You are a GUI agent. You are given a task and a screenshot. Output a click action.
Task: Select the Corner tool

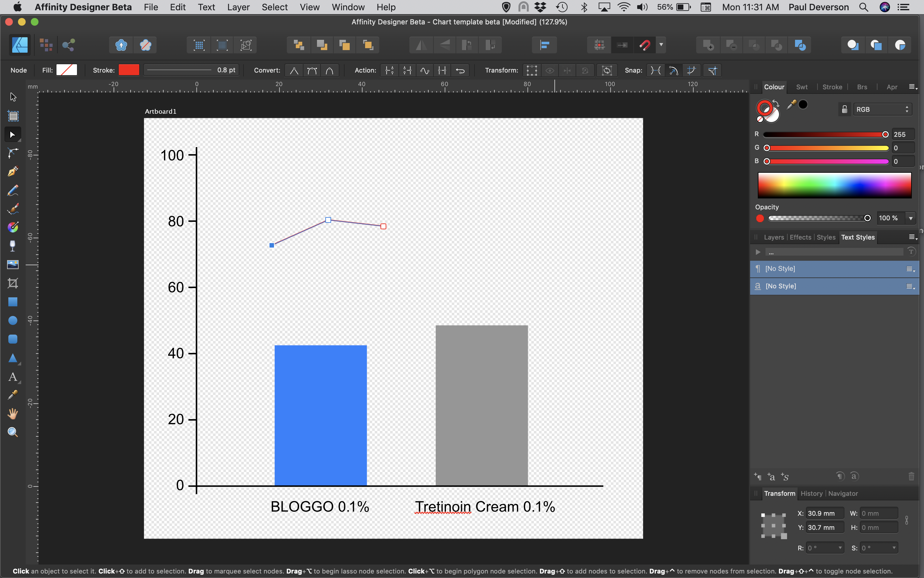pyautogui.click(x=13, y=153)
